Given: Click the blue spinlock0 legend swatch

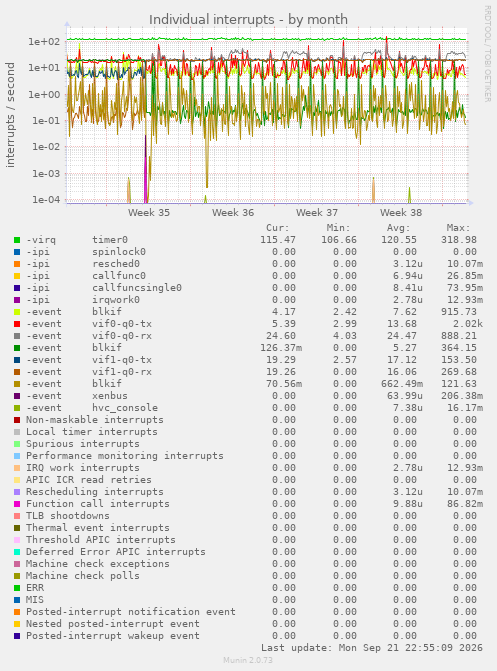Looking at the screenshot, I should point(17,252).
